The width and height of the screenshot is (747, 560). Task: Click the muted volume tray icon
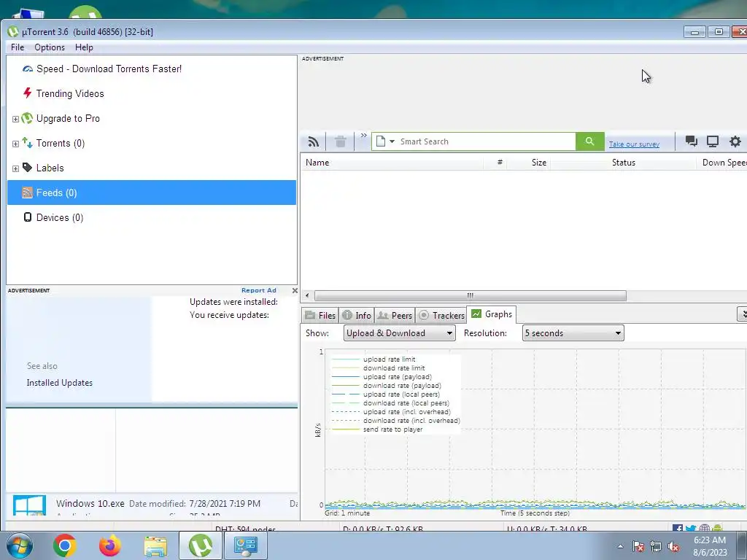pyautogui.click(x=673, y=546)
